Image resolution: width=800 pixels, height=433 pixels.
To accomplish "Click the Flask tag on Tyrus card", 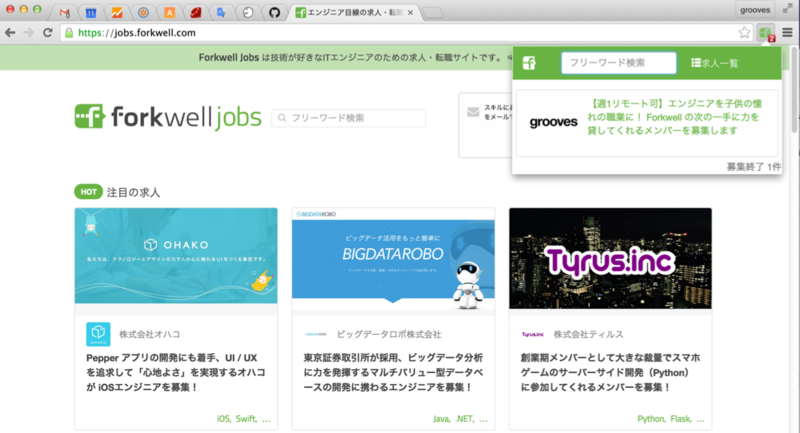I will [681, 419].
